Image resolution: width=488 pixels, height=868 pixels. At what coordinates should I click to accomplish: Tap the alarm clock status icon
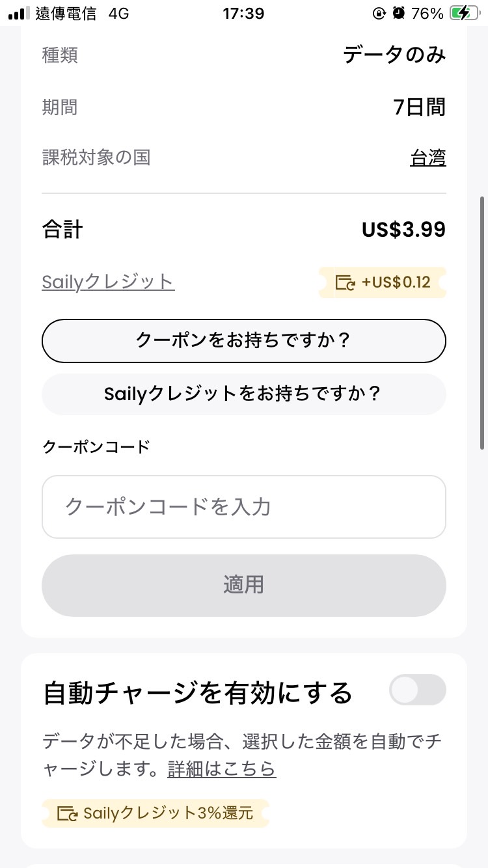(x=399, y=13)
